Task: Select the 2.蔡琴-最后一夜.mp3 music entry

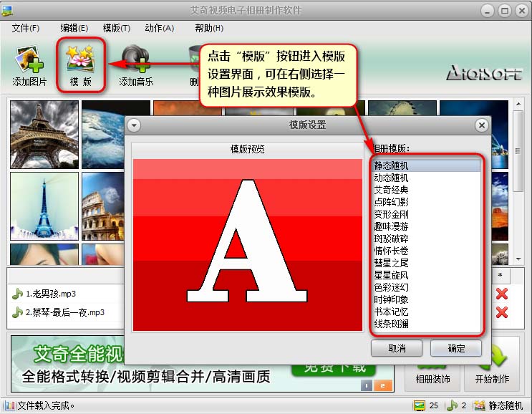Action: [x=65, y=312]
